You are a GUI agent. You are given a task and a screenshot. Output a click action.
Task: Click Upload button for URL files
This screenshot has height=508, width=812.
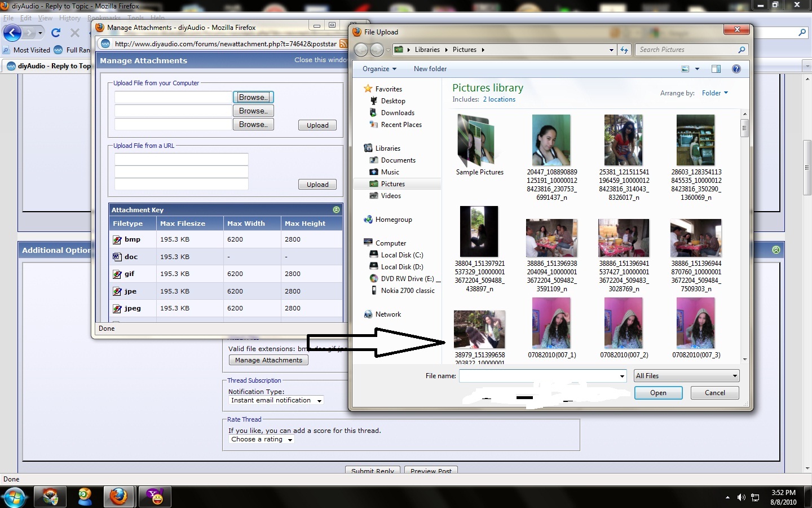(317, 185)
